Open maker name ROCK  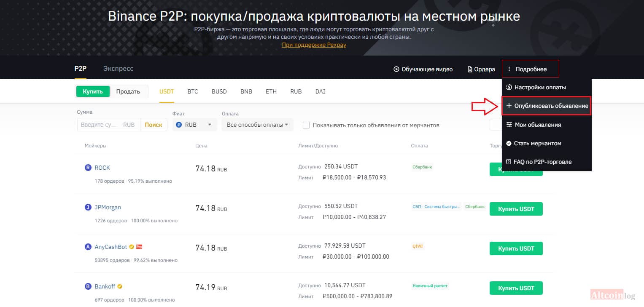(x=102, y=168)
